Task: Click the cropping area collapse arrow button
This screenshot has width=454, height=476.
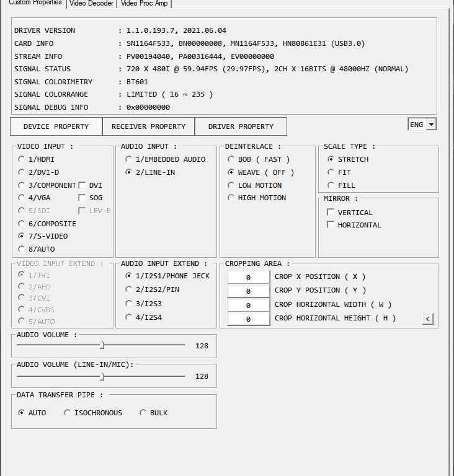Action: [427, 319]
